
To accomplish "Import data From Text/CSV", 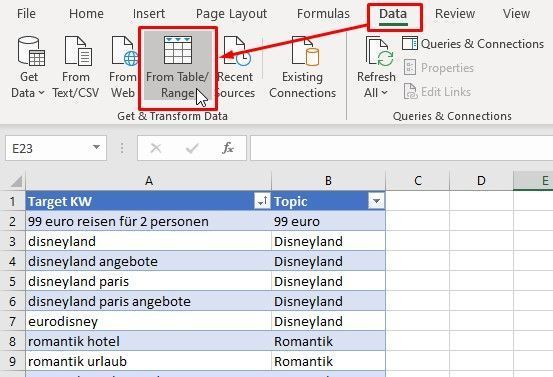I will click(76, 67).
